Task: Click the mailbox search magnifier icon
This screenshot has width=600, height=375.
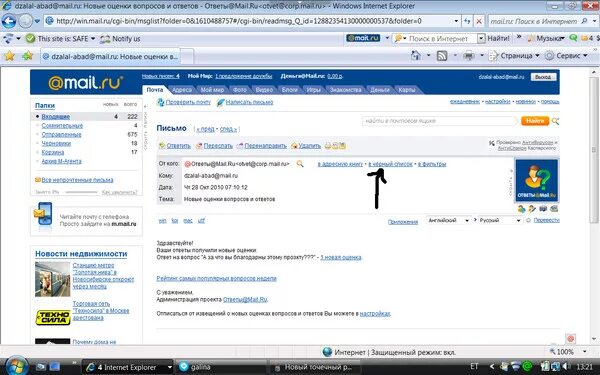Action: (555, 121)
